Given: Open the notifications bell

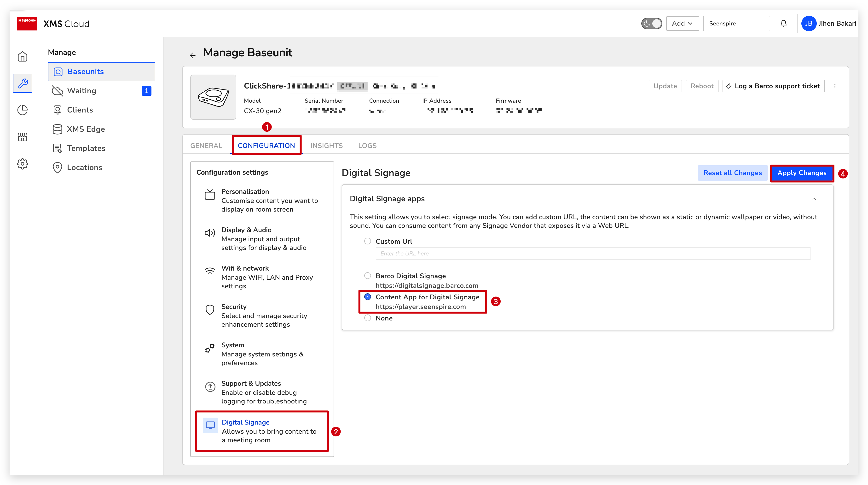Looking at the screenshot, I should pos(783,24).
